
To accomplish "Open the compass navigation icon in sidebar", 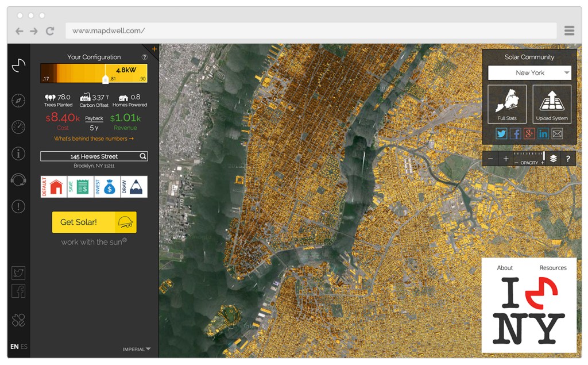I will [18, 101].
